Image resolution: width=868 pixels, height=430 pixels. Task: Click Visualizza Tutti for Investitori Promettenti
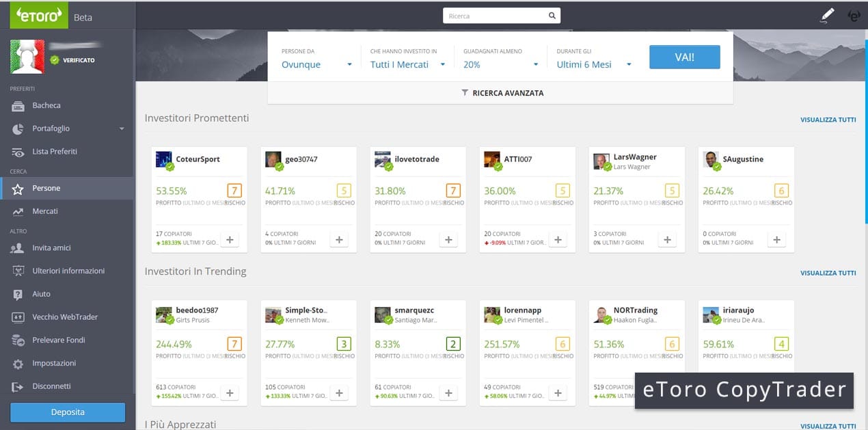coord(828,120)
